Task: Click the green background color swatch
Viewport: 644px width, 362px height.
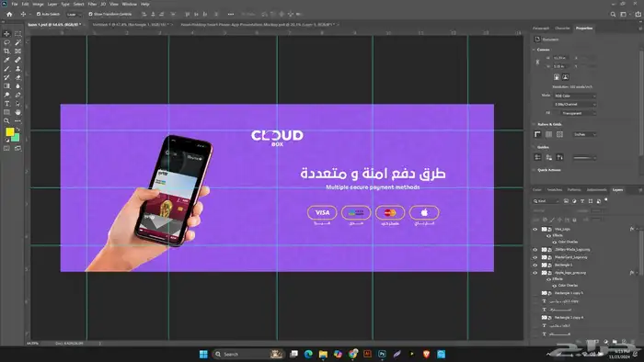Action: click(16, 138)
